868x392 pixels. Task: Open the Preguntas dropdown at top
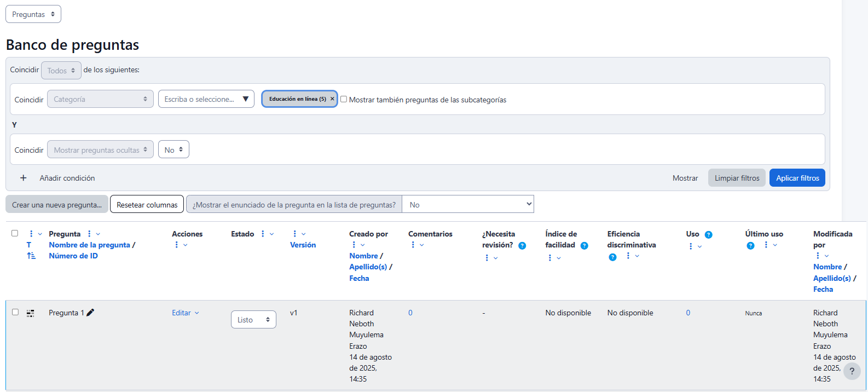(33, 14)
